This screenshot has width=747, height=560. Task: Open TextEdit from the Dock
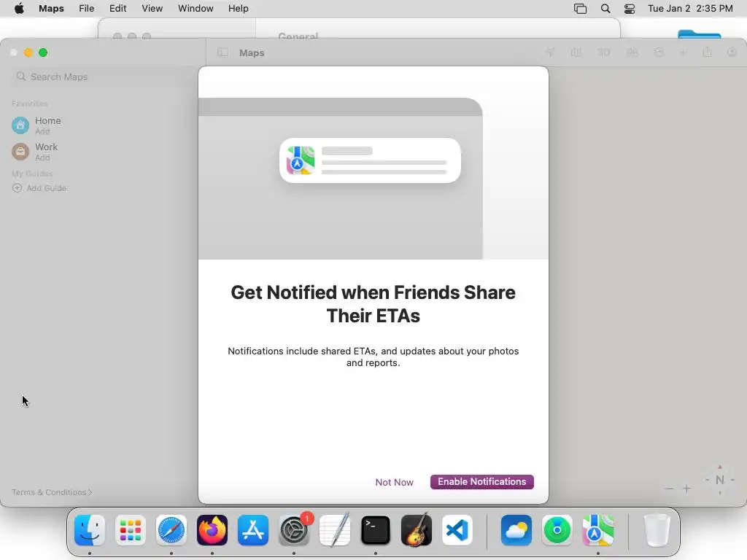(x=335, y=530)
